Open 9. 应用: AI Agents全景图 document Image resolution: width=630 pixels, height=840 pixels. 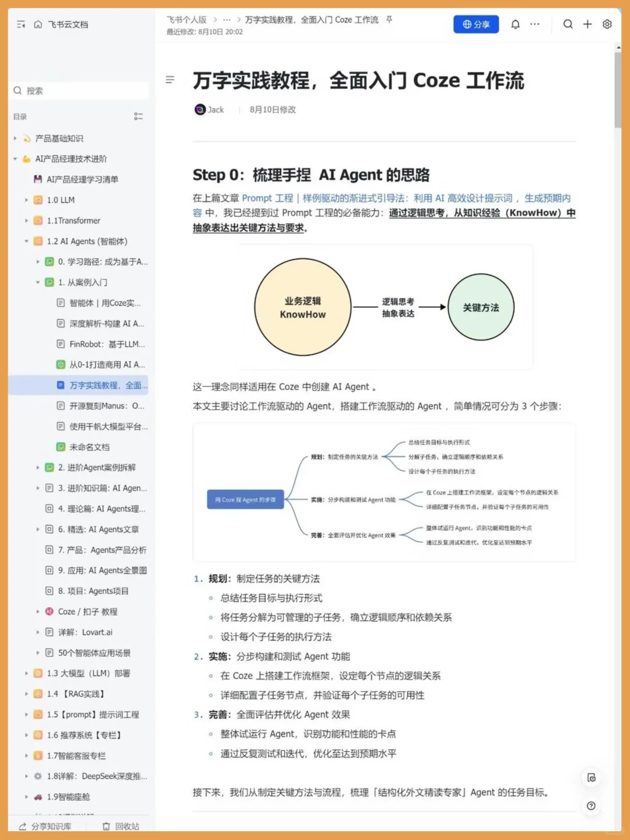pos(102,570)
